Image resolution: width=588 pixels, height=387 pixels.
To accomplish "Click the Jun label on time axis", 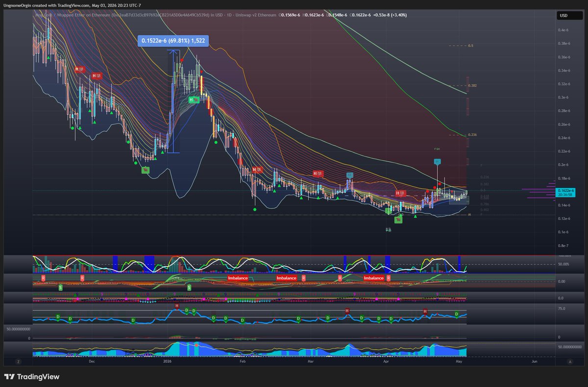I will 534,362.
